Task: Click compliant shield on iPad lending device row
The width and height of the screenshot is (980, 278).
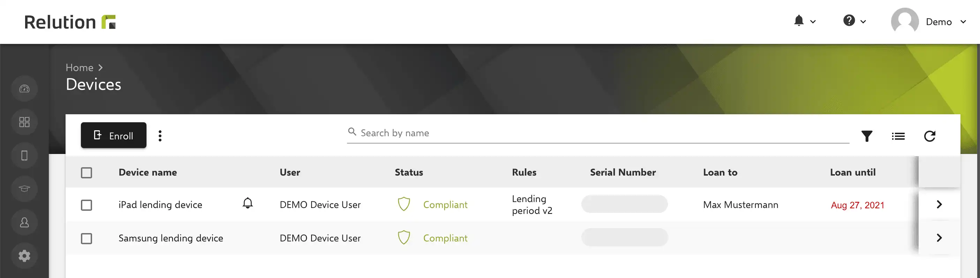Action: tap(404, 204)
